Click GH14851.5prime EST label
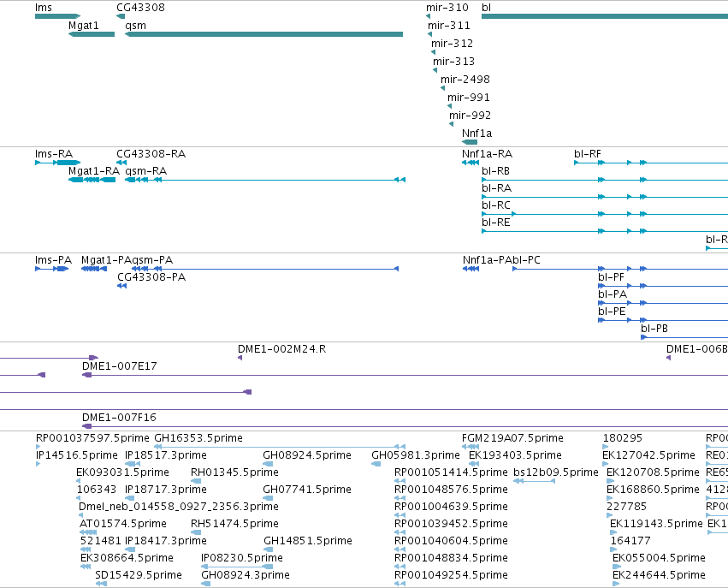 click(308, 541)
